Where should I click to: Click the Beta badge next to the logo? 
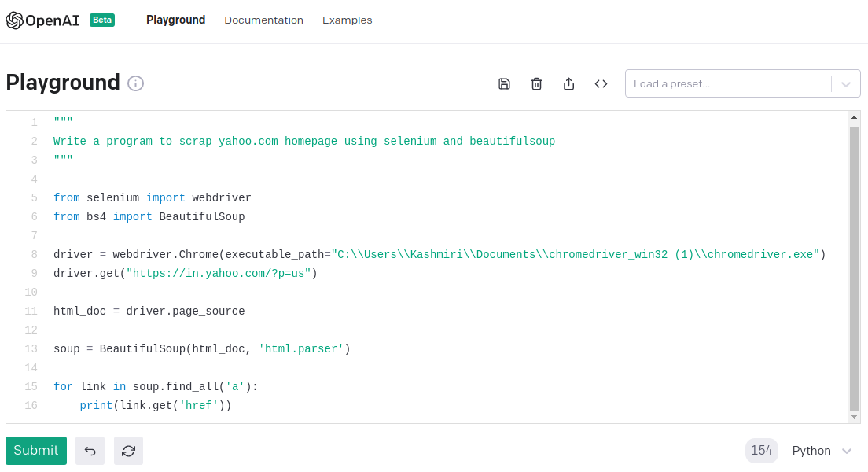(102, 20)
